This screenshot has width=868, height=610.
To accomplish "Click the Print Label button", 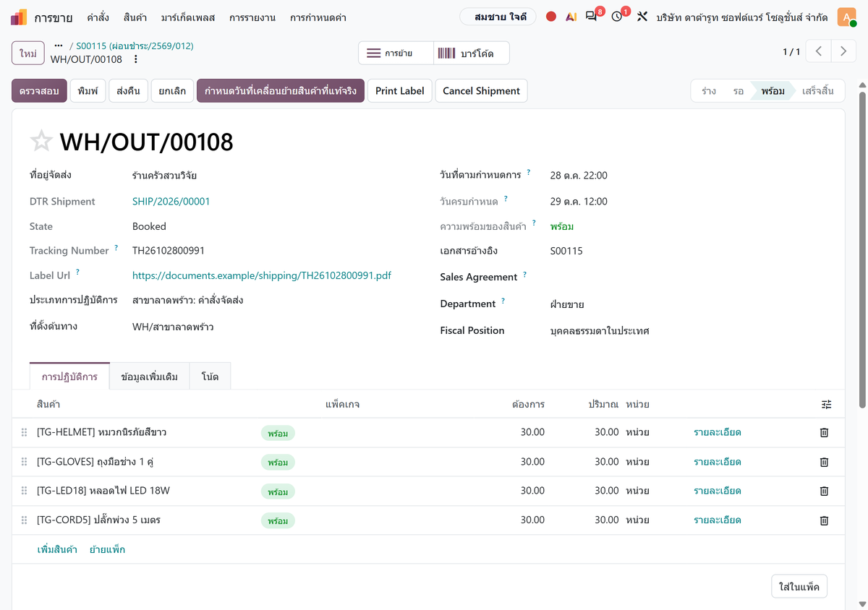I will (400, 91).
